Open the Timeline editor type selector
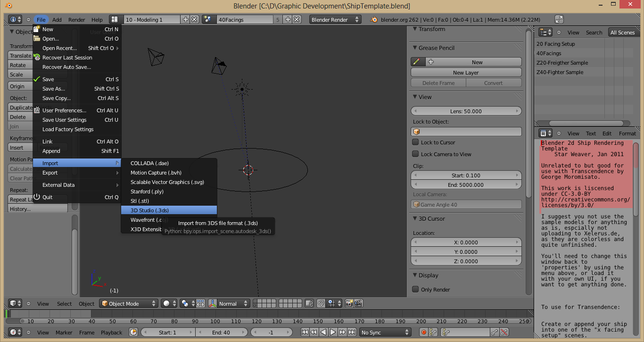 [x=16, y=333]
